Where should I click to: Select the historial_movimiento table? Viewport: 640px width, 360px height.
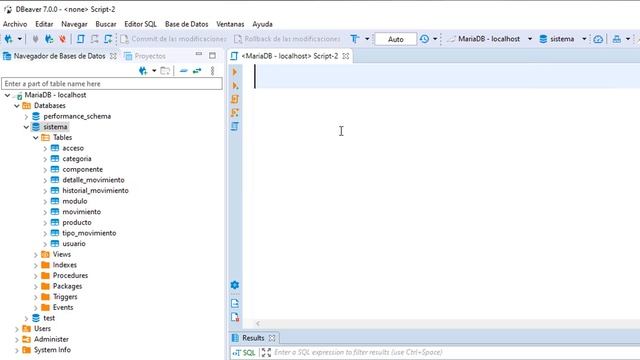(x=95, y=191)
